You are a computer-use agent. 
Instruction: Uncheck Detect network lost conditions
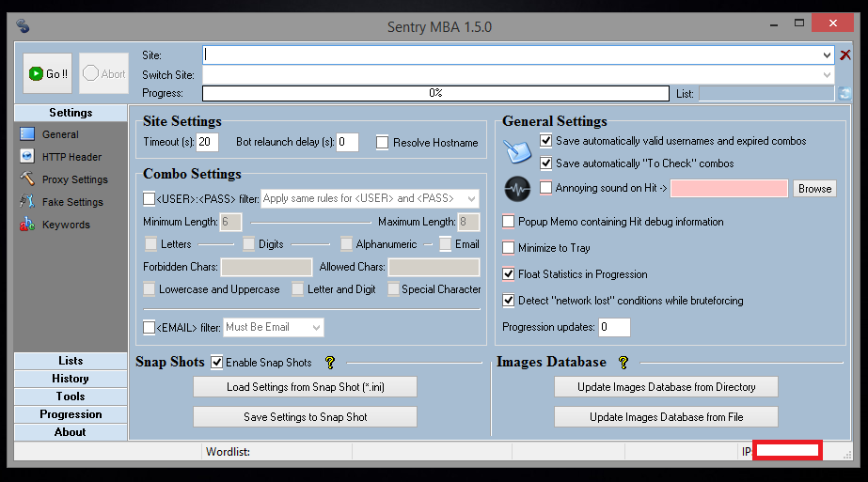pos(508,301)
